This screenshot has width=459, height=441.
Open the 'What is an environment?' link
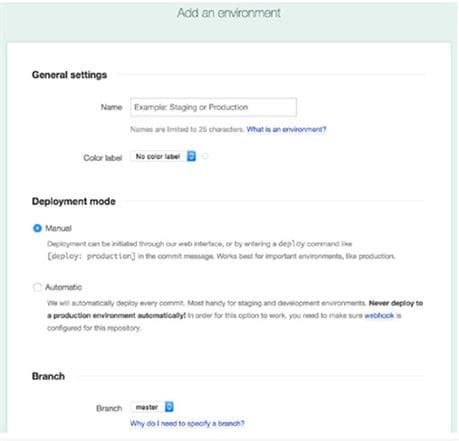(x=286, y=129)
